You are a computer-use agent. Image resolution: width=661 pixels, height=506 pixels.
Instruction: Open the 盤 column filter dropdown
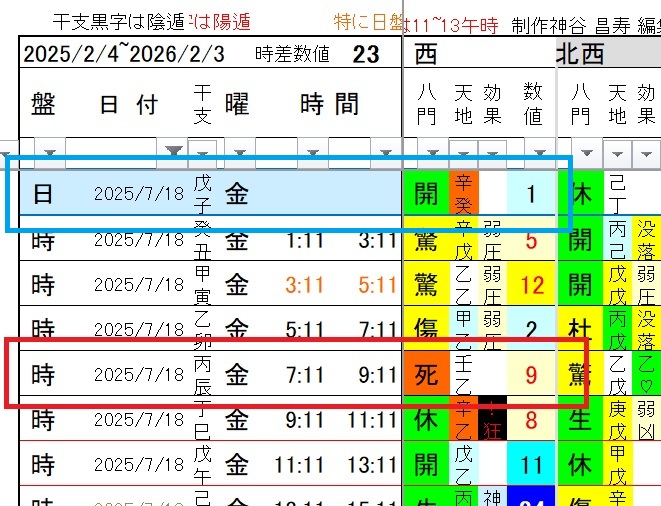click(50, 152)
